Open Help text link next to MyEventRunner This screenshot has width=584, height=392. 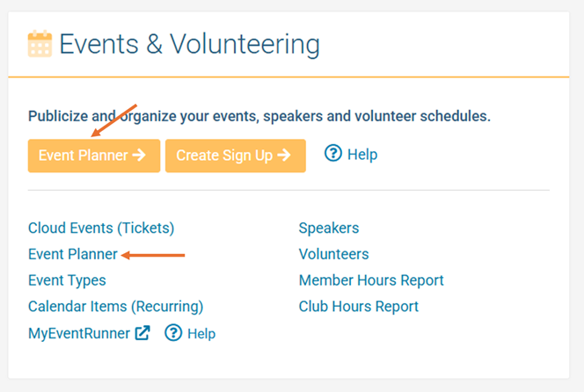[x=201, y=334]
